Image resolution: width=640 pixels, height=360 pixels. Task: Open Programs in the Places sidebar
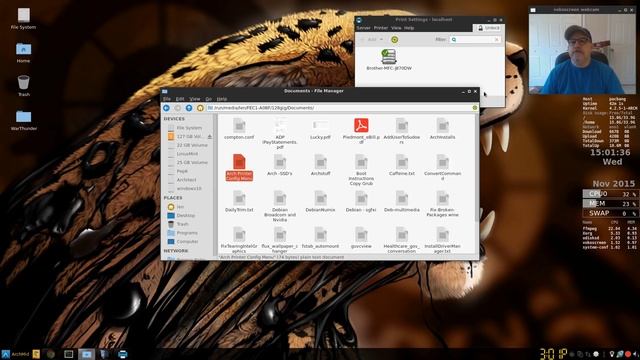coord(183,233)
